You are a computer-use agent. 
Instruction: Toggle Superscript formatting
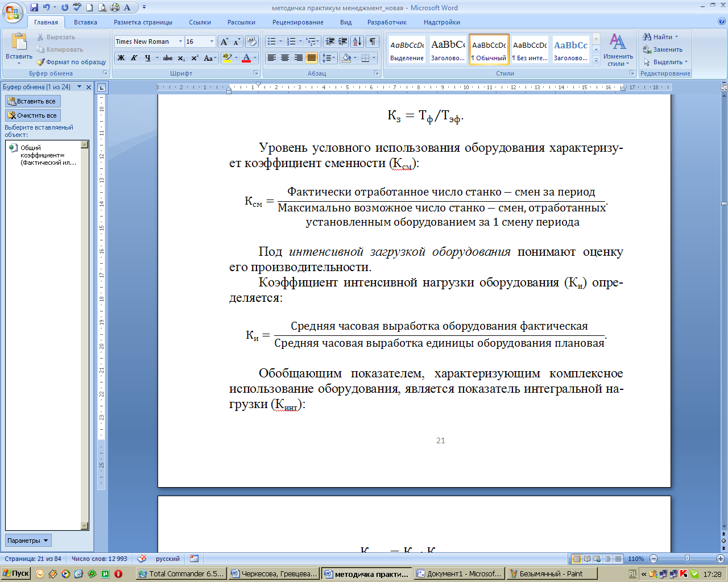pos(194,58)
